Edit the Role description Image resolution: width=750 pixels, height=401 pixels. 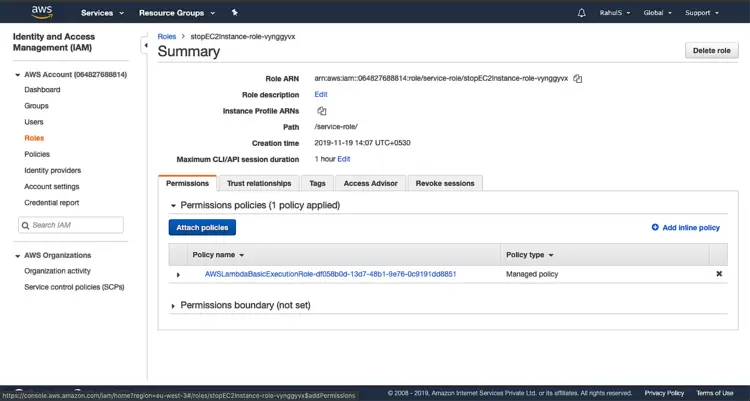coord(321,95)
